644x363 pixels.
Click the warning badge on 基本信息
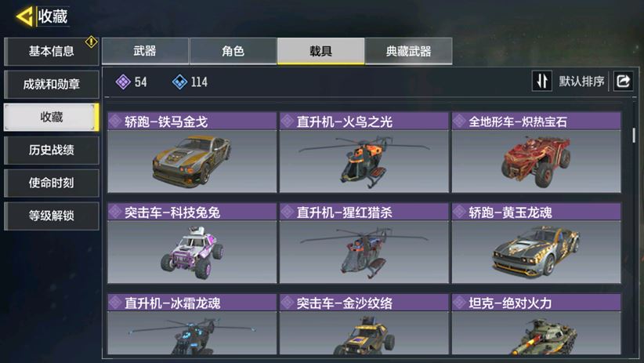pyautogui.click(x=91, y=42)
